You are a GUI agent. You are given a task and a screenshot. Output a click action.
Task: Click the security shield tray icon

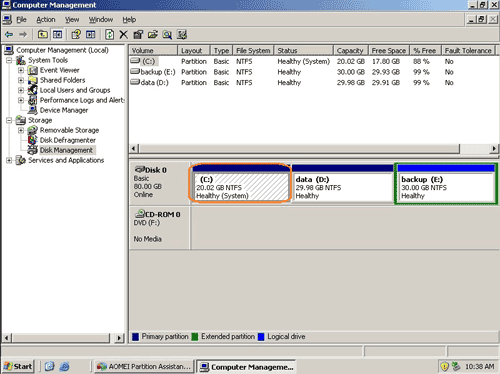[444, 367]
